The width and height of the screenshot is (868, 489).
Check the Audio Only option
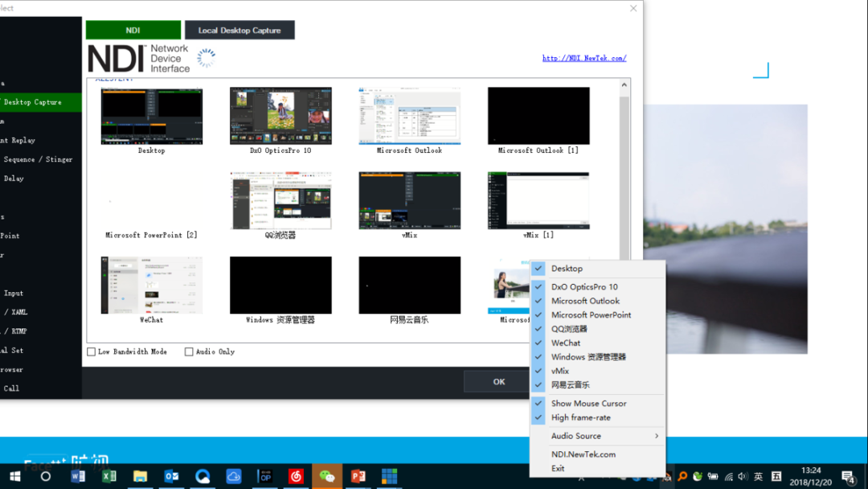[189, 351]
